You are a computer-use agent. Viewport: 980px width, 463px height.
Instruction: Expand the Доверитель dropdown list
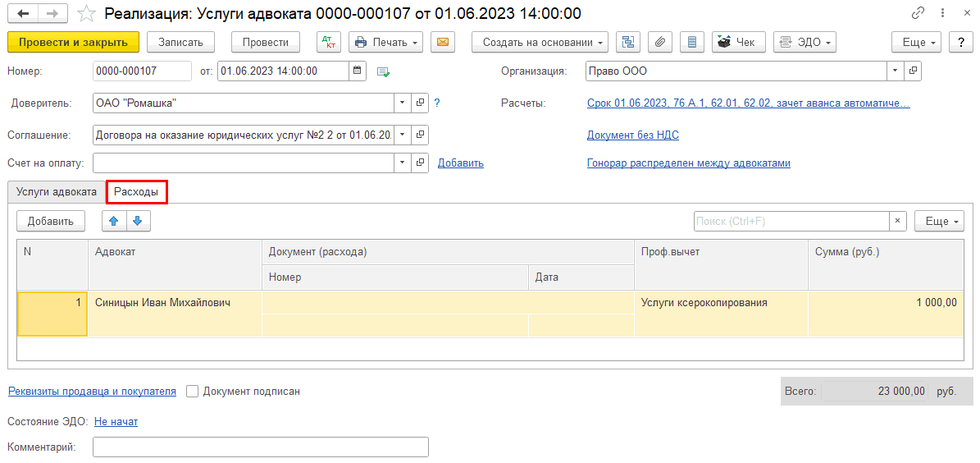[402, 103]
